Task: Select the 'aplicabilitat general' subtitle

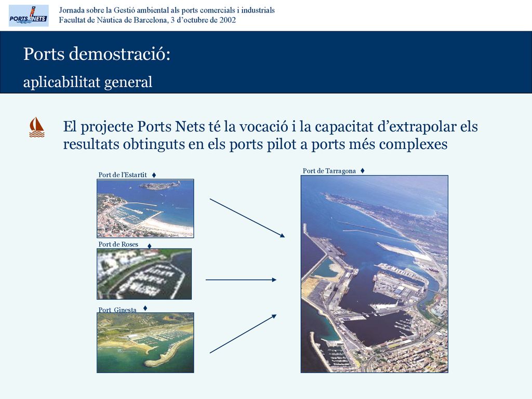Action: click(x=87, y=82)
